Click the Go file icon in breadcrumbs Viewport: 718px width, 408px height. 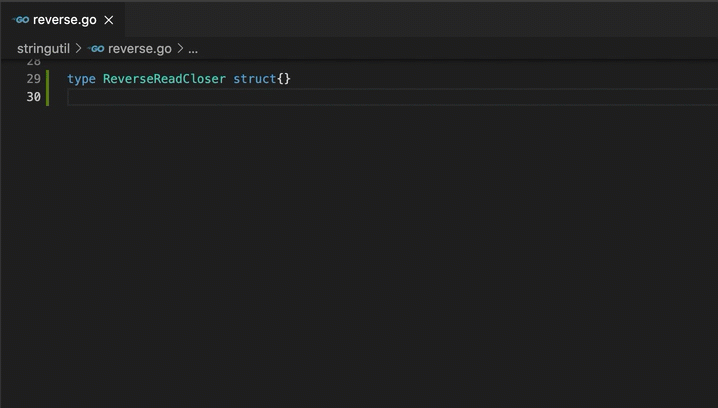tap(96, 48)
